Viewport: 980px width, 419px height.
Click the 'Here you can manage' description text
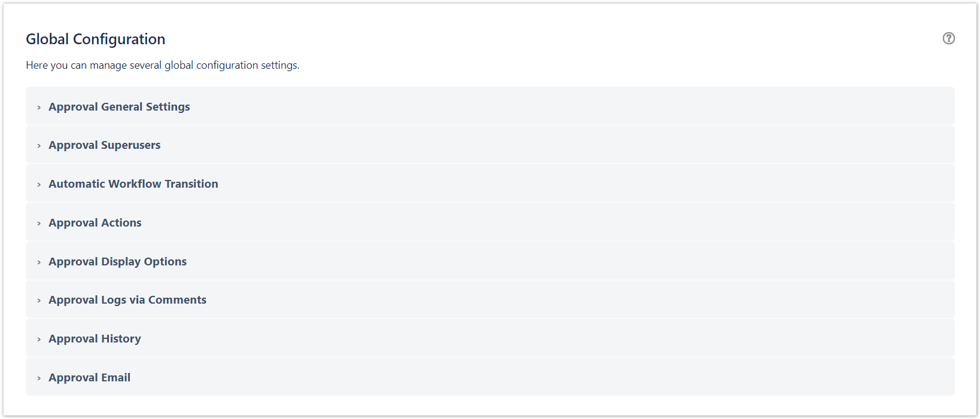(162, 65)
